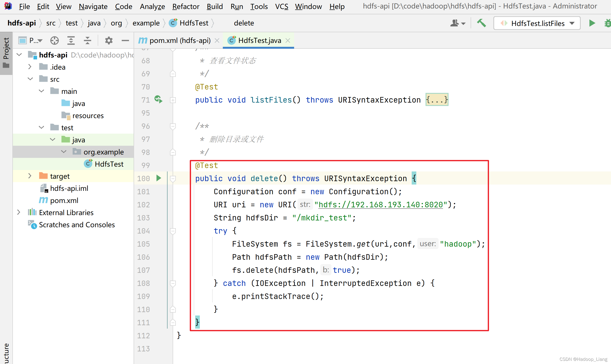Click hdfs-api breadcrumb in navigation bar
The image size is (611, 364).
[x=22, y=23]
